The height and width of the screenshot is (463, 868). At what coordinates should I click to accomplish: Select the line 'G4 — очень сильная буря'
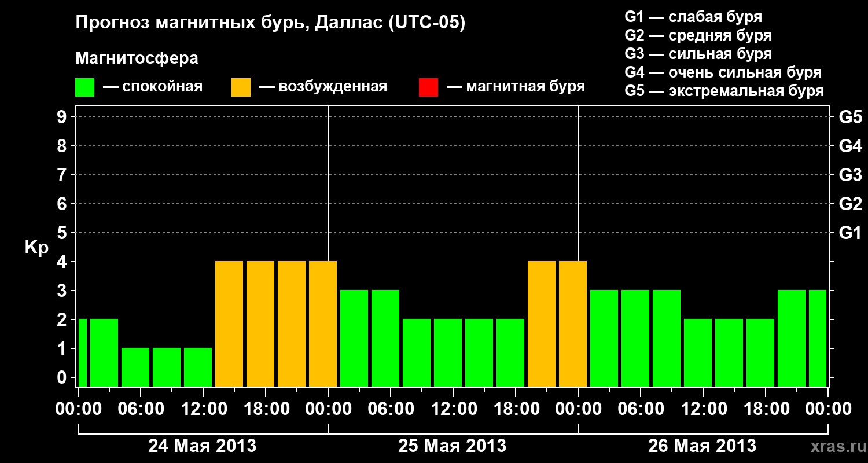coord(723,72)
